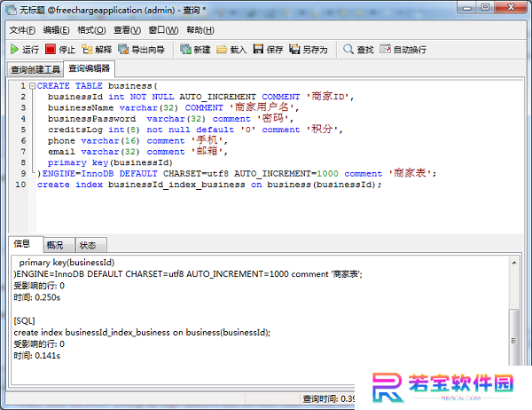The height and width of the screenshot is (410, 532).
Task: Save the query with the 保存 disk icon
Action: pos(258,50)
